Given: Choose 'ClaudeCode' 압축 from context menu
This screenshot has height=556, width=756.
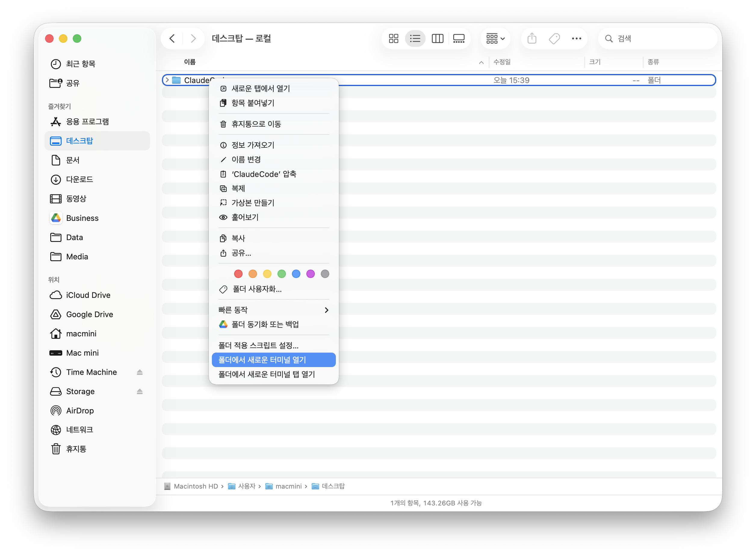Looking at the screenshot, I should tap(274, 174).
